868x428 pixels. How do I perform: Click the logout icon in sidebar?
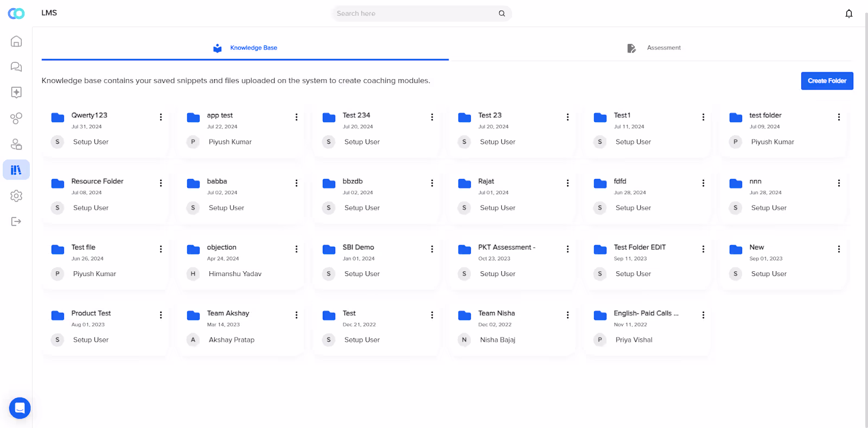pos(16,221)
